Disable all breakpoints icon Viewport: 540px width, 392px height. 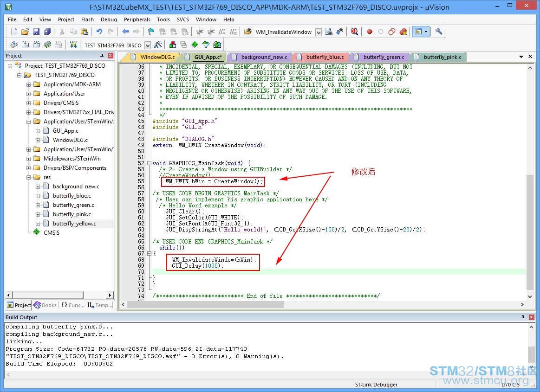click(x=392, y=32)
